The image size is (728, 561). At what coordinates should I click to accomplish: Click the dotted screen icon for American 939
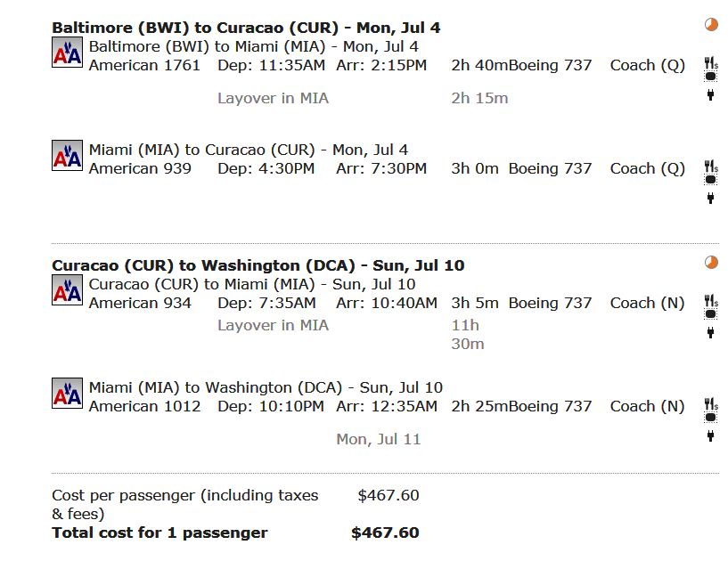click(x=710, y=180)
